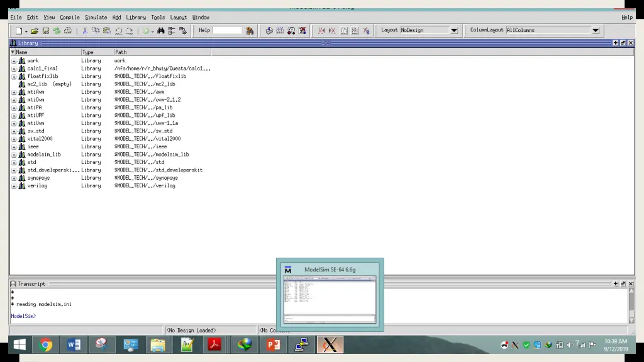Click the Save disk toolbar icon
The image size is (644, 362).
[x=45, y=31]
